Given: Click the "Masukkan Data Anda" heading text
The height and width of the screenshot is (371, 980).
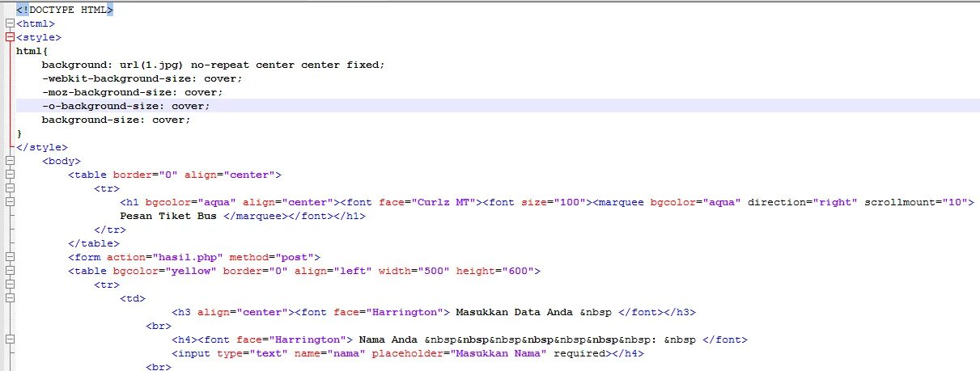Looking at the screenshot, I should 515,312.
